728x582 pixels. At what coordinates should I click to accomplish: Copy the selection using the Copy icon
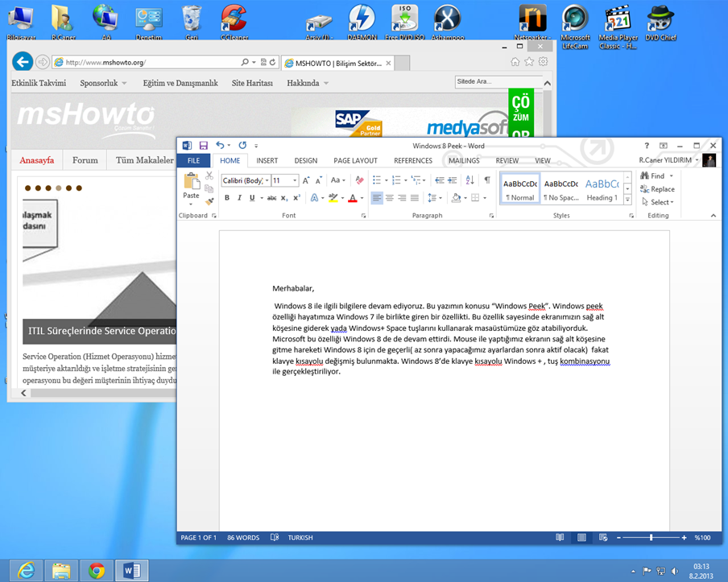tap(209, 188)
